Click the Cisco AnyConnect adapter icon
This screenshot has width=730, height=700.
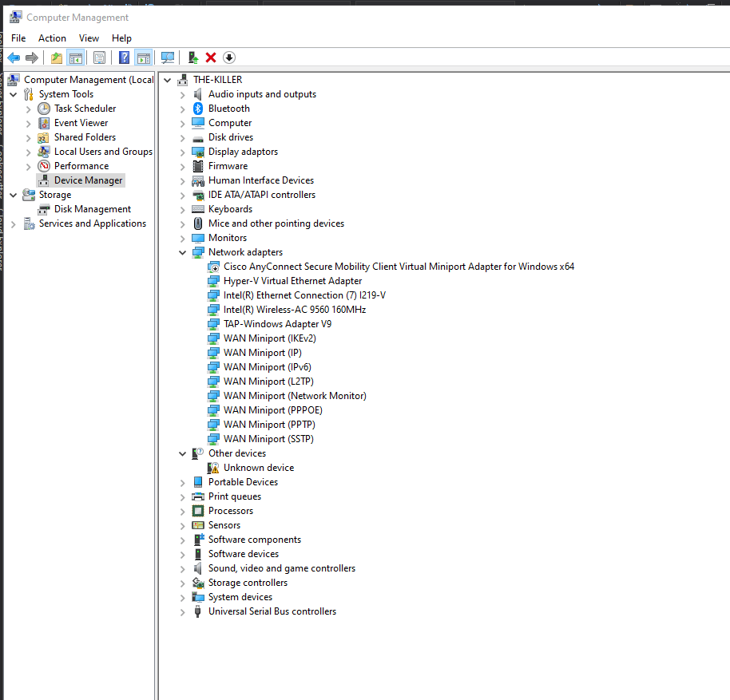click(x=213, y=267)
